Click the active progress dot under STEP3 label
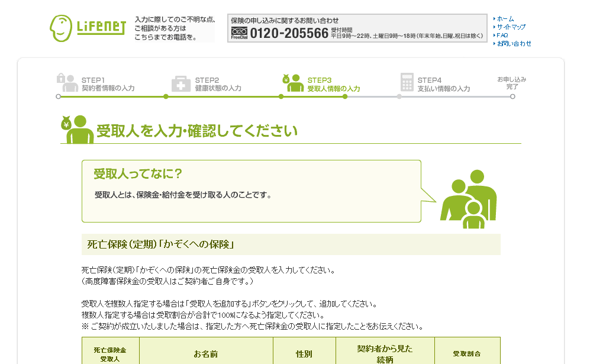The width and height of the screenshot is (590, 364). [x=345, y=96]
